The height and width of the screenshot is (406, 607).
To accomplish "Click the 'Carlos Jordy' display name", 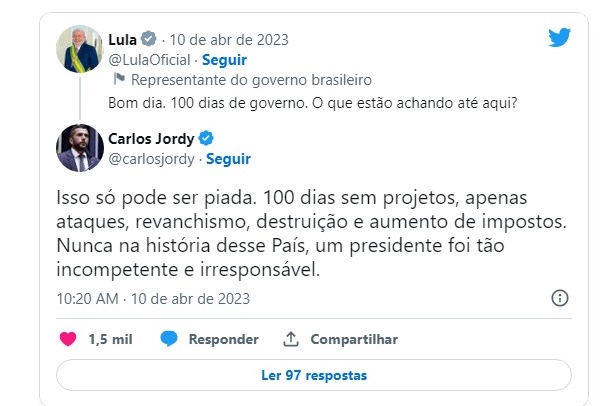I will [x=151, y=138].
